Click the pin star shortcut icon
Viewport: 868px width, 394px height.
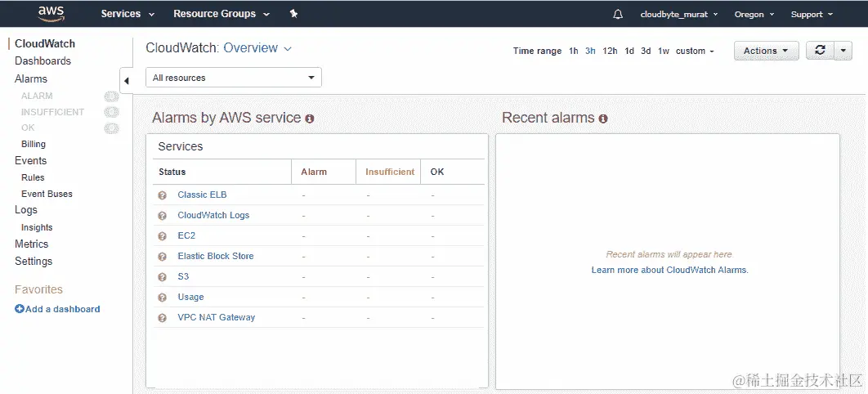294,14
